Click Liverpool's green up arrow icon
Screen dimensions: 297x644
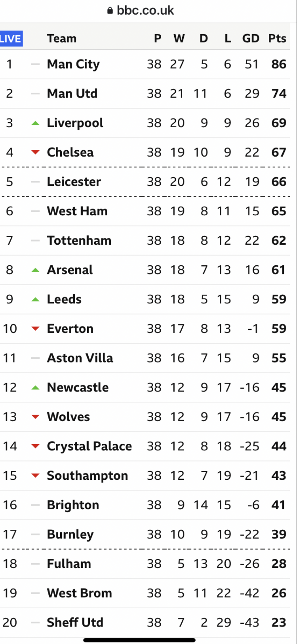click(35, 123)
